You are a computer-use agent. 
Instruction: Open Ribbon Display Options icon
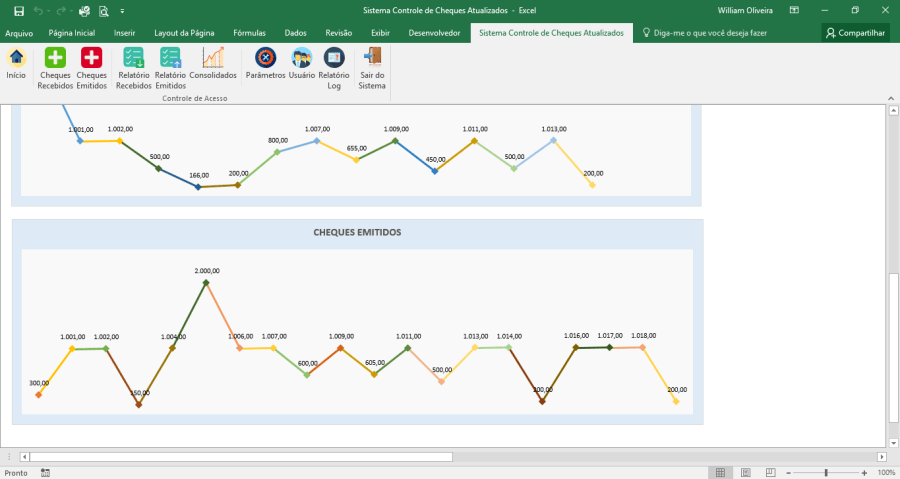[794, 10]
